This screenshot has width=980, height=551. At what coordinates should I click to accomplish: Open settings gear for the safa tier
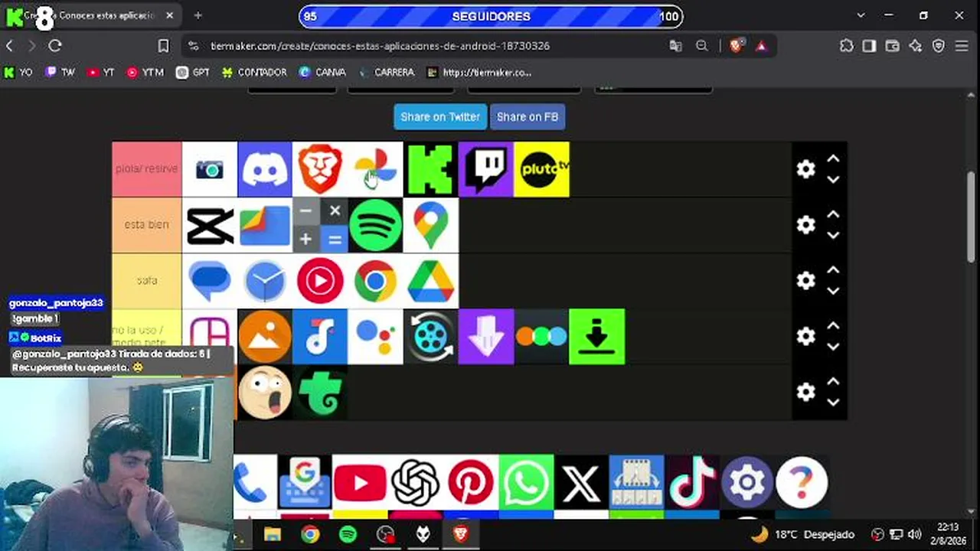805,281
